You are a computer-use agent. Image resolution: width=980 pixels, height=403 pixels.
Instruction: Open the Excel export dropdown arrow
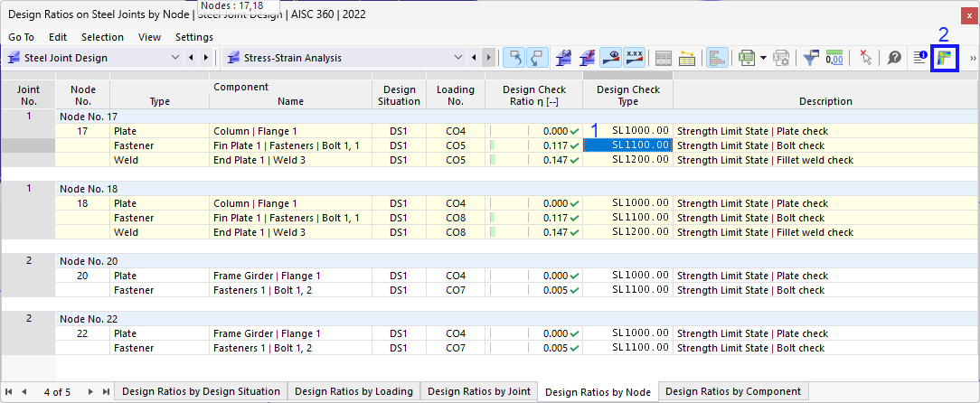764,58
